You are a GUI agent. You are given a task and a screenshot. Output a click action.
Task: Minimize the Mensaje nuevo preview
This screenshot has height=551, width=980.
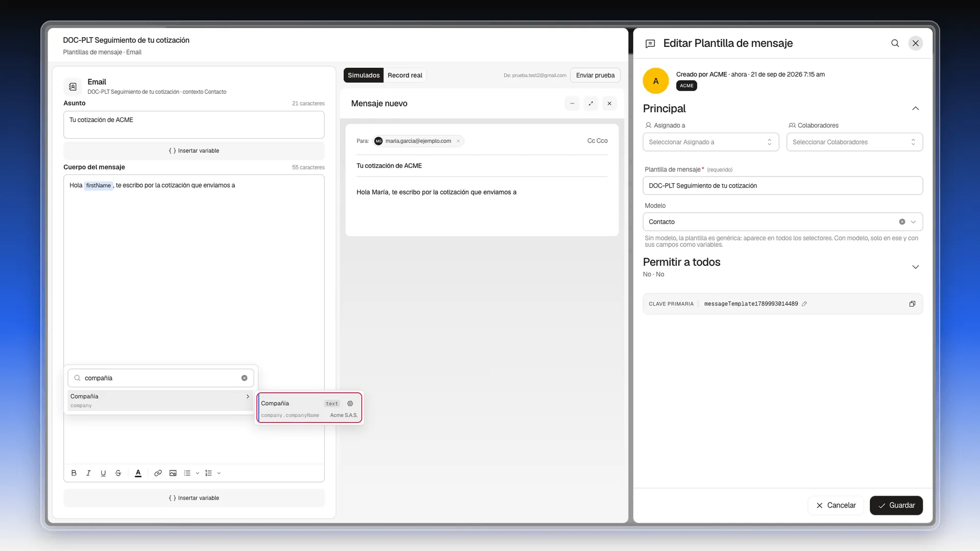pyautogui.click(x=572, y=104)
